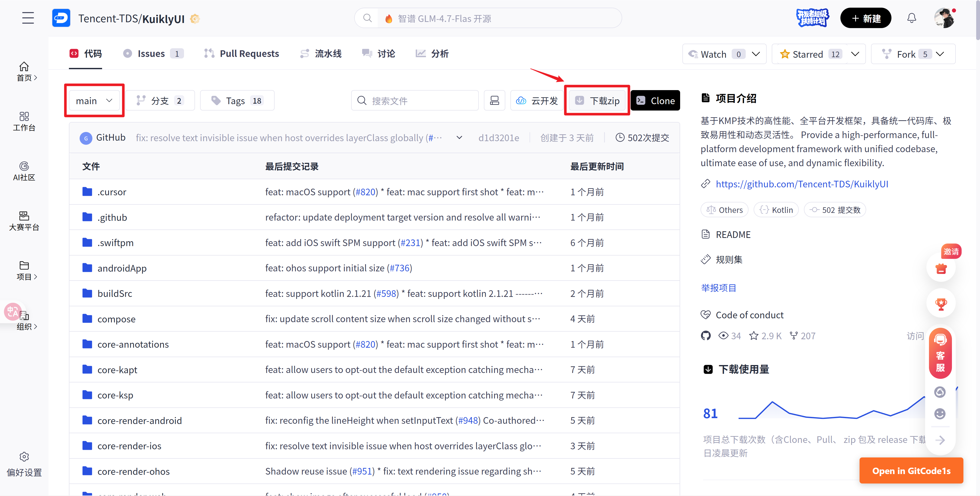The height and width of the screenshot is (496, 980).
Task: Click the gift invite icon
Action: (941, 269)
